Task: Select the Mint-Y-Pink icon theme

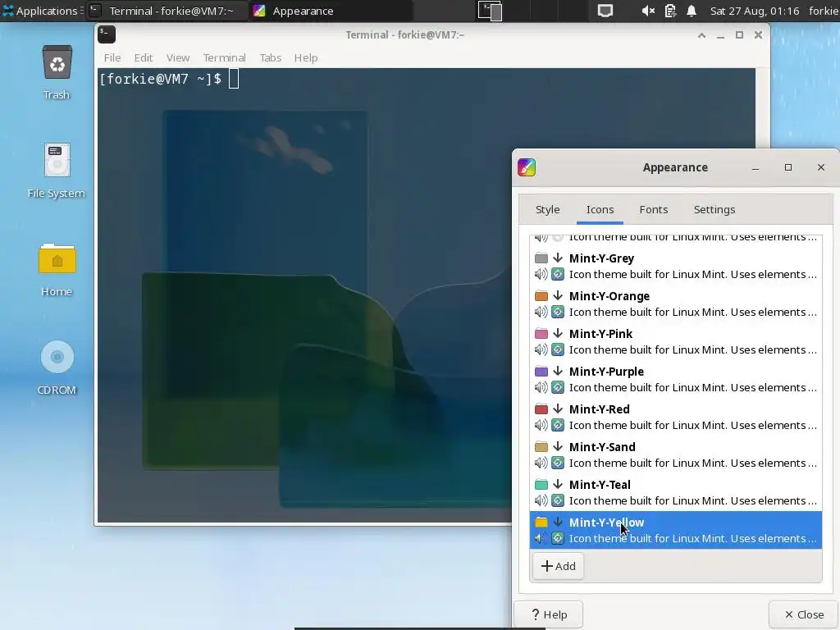Action: (676, 341)
